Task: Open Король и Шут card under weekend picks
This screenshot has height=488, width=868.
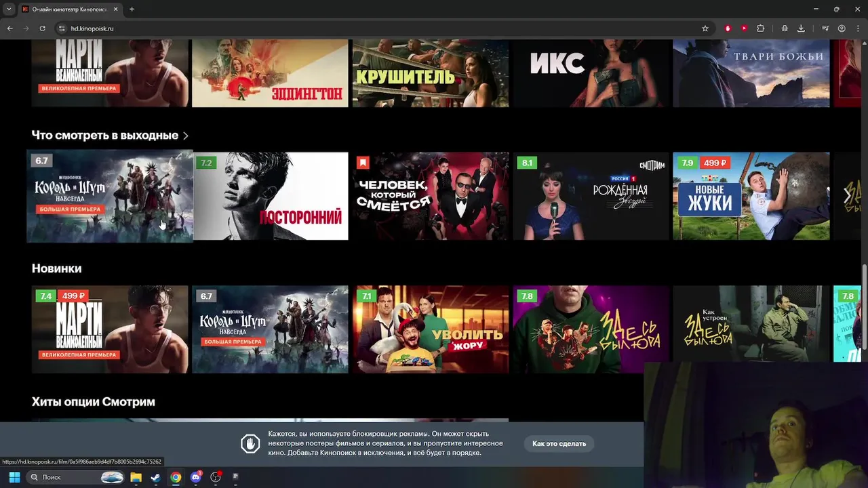Action: [110, 196]
